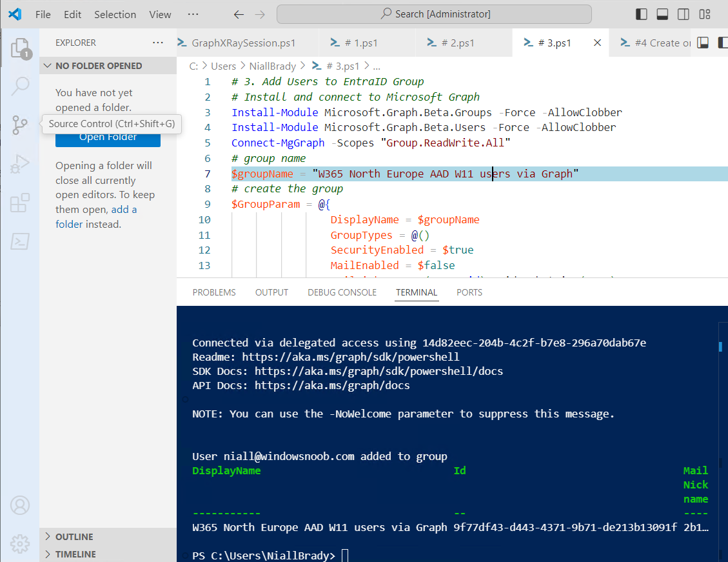Select the TERMINAL panel tab
Image resolution: width=728 pixels, height=562 pixels.
(x=417, y=292)
